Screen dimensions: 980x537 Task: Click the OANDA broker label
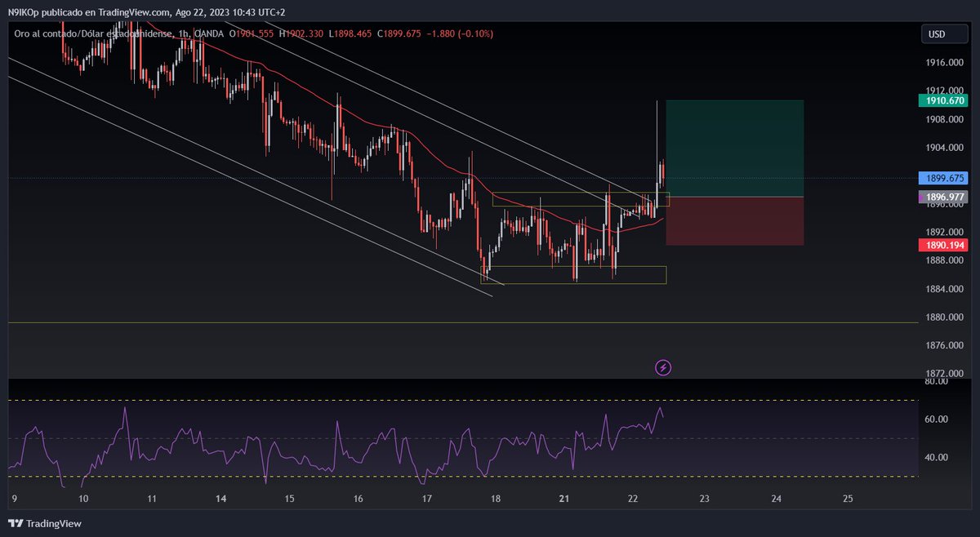coord(208,33)
